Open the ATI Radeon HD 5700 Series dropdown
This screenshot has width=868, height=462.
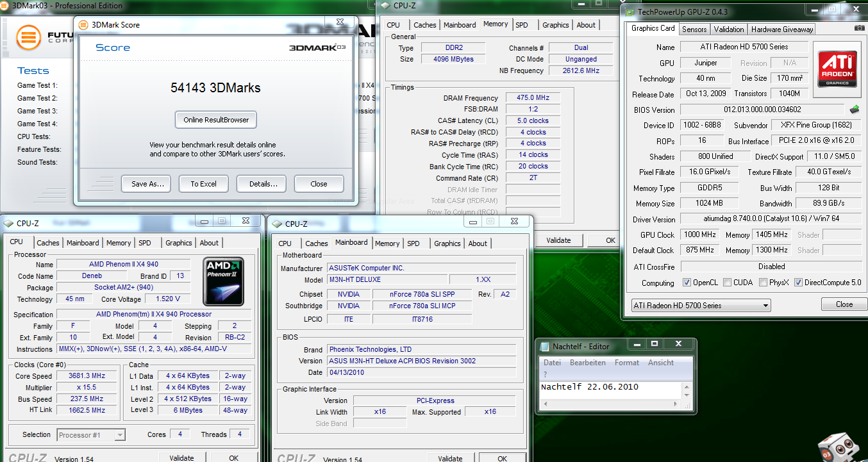(701, 306)
